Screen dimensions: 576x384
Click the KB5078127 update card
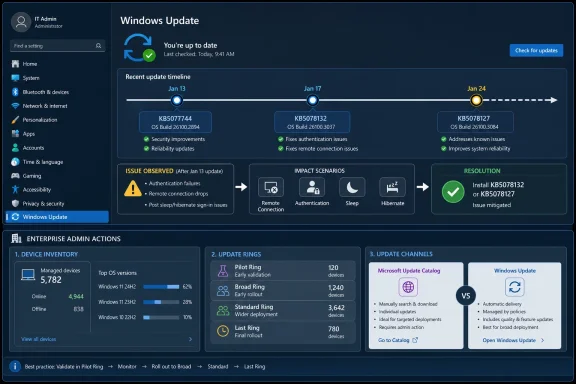pos(475,122)
